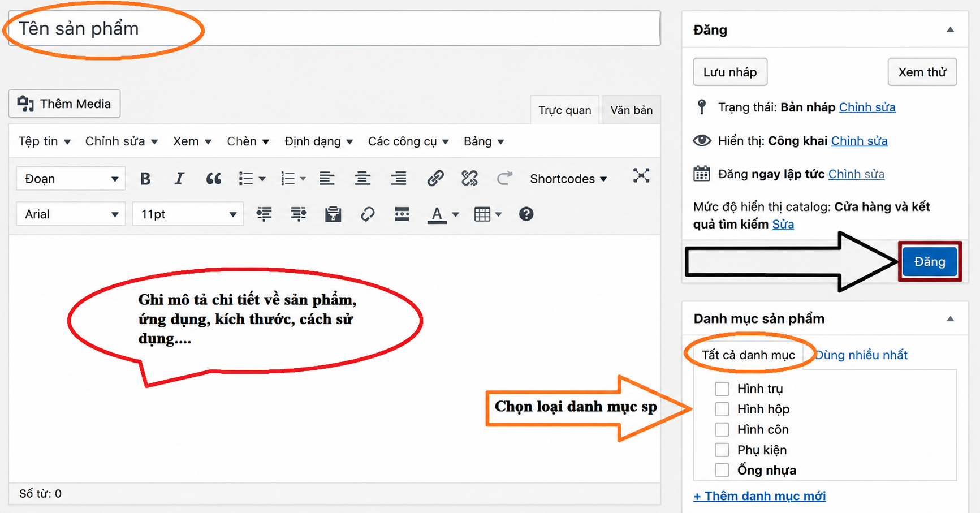
Task: Align text to center
Action: tap(362, 179)
